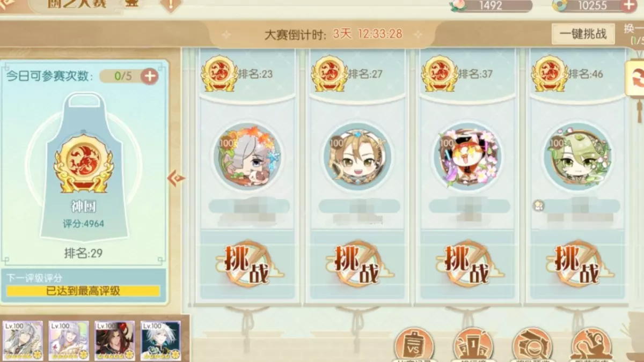Click the yellow max rating progress bar
This screenshot has width=644, height=362.
[x=83, y=291]
